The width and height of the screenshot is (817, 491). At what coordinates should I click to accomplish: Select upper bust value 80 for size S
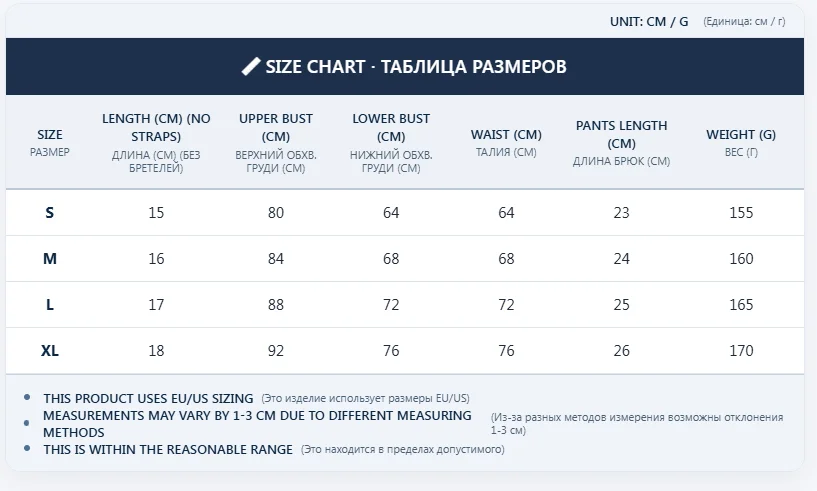coord(276,213)
